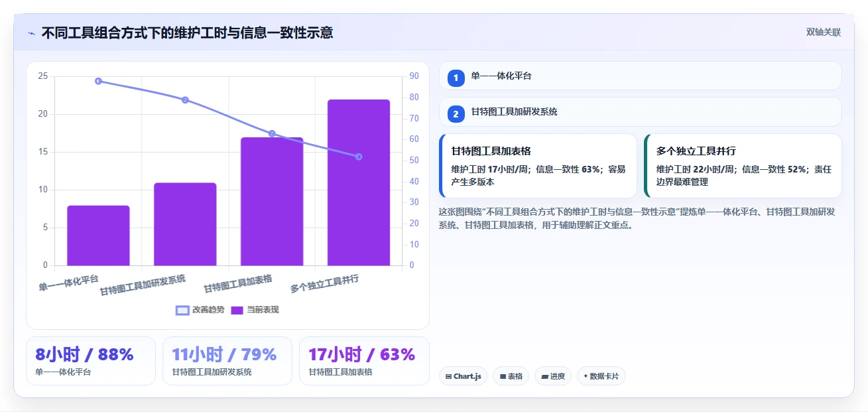Click the 双轴关联 label in the header
The image size is (868, 412).
tap(824, 33)
